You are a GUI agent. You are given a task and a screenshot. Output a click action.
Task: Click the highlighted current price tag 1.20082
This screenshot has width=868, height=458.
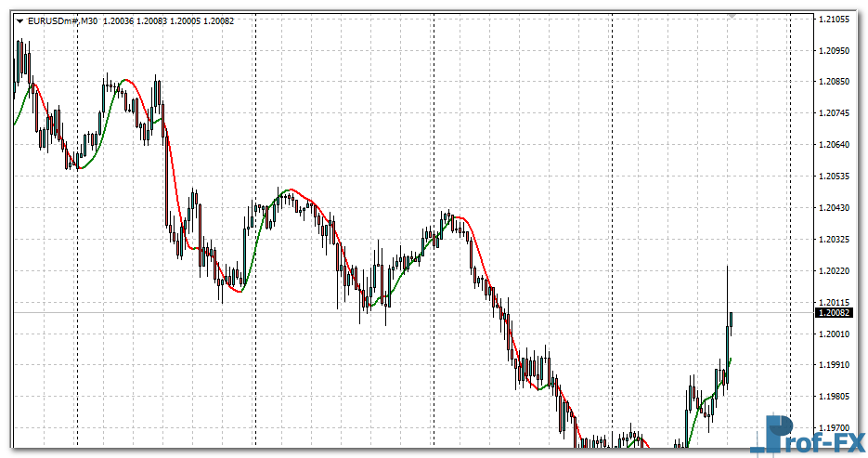coord(836,313)
